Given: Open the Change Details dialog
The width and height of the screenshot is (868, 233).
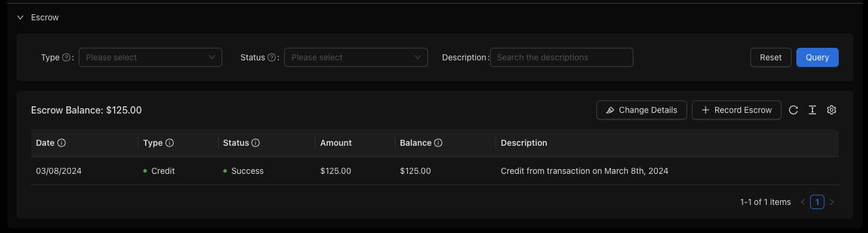Looking at the screenshot, I should point(642,110).
